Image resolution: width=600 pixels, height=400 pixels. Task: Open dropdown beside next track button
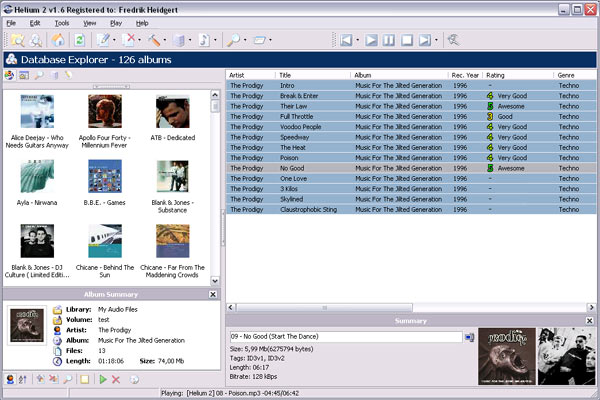click(x=436, y=40)
